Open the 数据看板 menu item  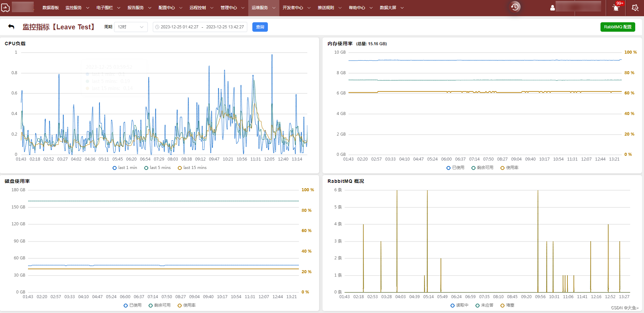tap(51, 8)
